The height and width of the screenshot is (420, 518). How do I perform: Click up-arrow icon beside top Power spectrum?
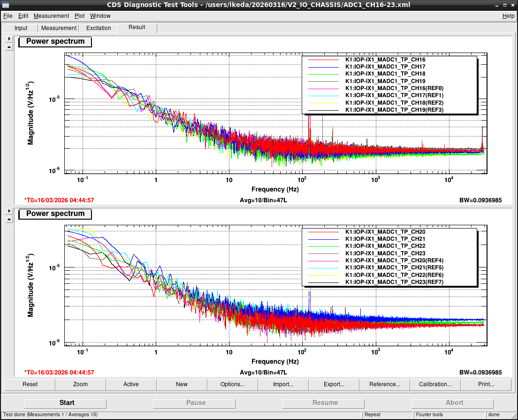tap(9, 47)
